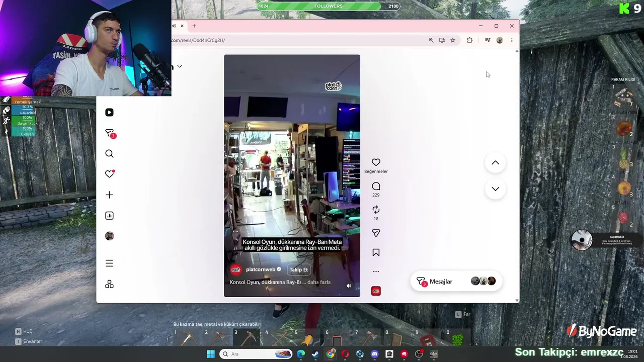
Task: Expand the caption with 'daha fazla'
Action: point(319,282)
